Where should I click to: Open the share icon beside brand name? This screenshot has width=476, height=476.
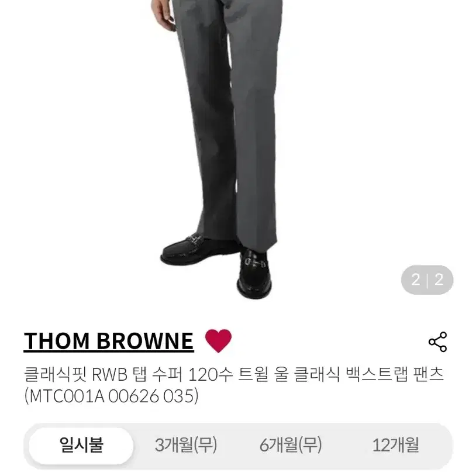pyautogui.click(x=437, y=342)
